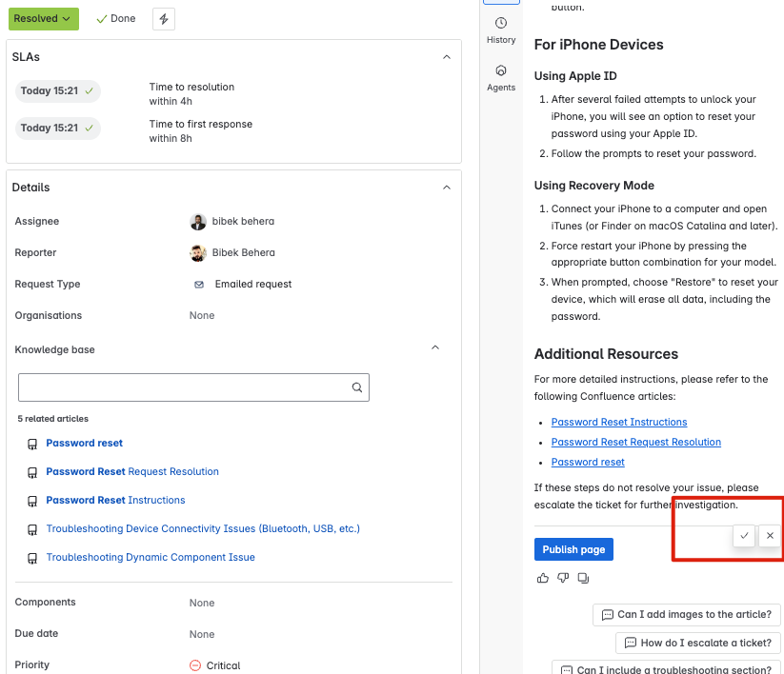Click Time to resolution SLA badge Today 15:21
Image resolution: width=784 pixels, height=674 pixels.
point(58,91)
